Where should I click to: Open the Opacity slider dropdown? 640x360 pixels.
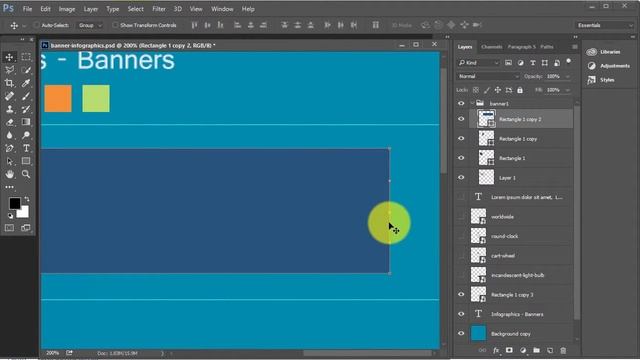(567, 76)
